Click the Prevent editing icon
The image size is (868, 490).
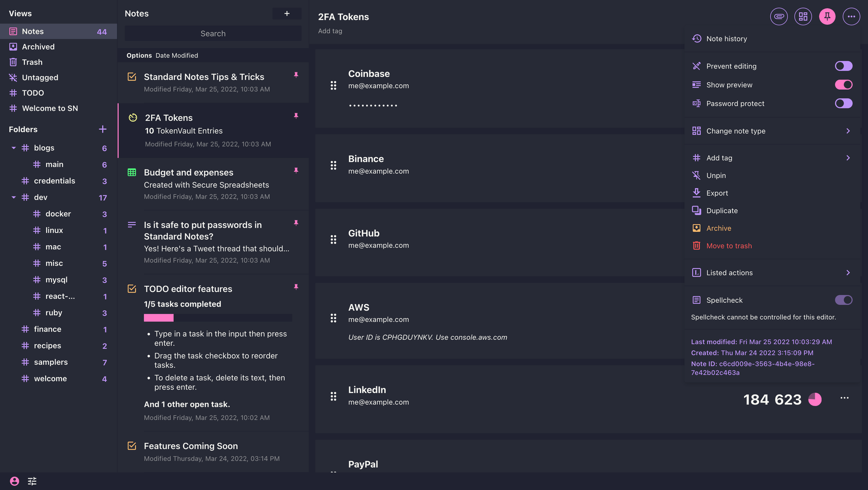coord(696,66)
